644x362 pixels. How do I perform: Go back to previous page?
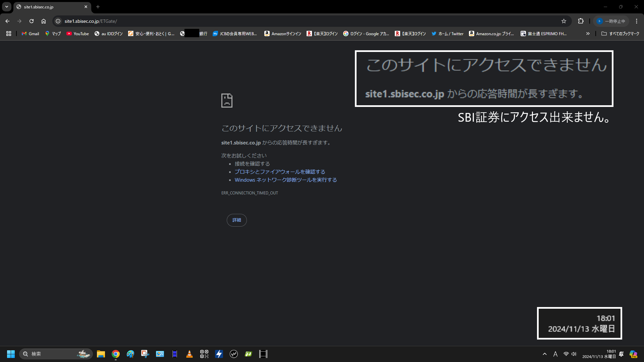[7, 21]
